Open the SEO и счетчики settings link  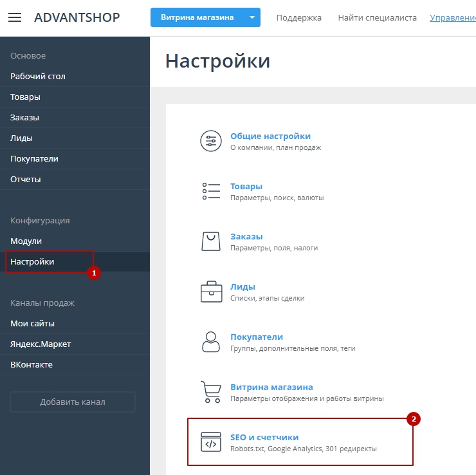click(x=264, y=437)
